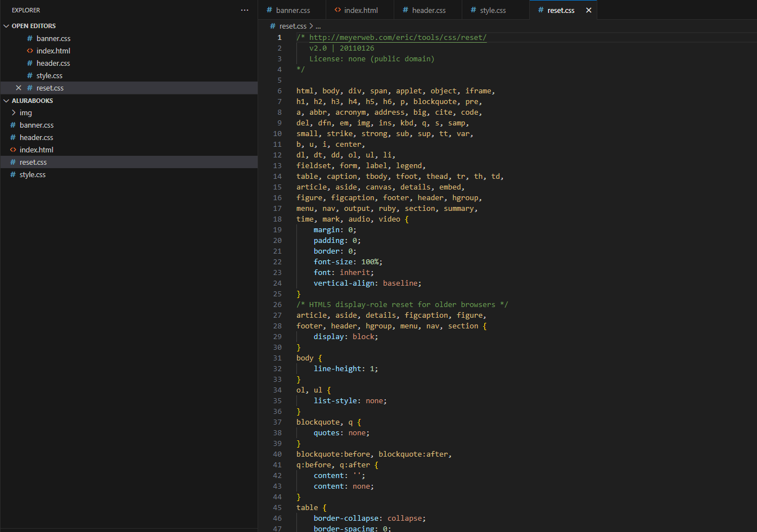Image resolution: width=757 pixels, height=532 pixels.
Task: Click the 'ol, ul {' selector line
Action: 314,390
